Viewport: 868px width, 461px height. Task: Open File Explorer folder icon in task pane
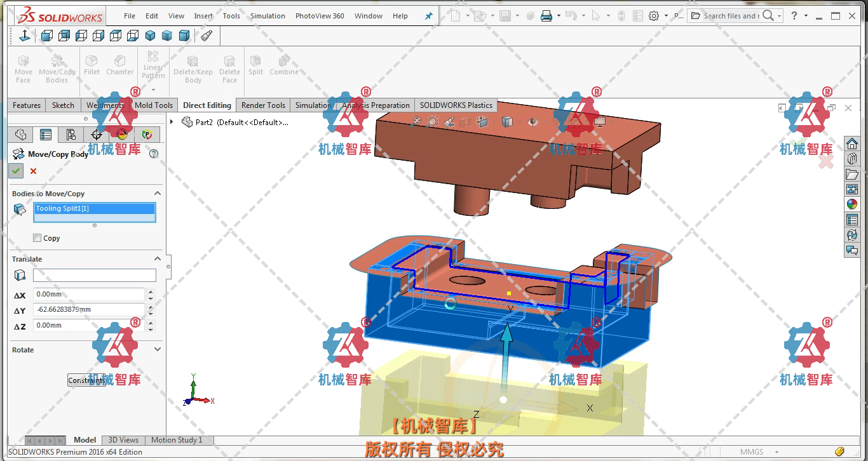852,174
